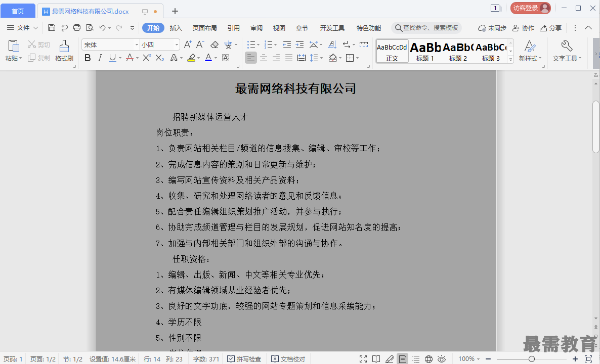
Task: Click distributed alignment icon
Action: click(x=302, y=58)
